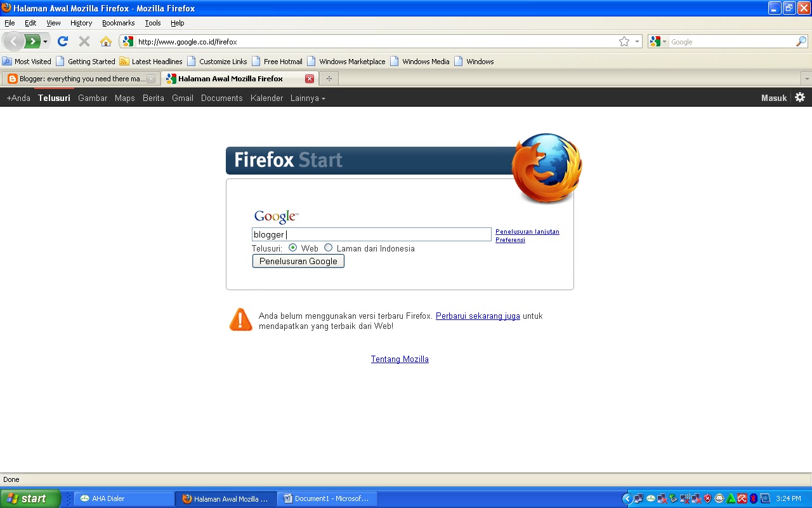The image size is (812, 508).
Task: Click the Google search text field containing blogger
Action: 372,234
